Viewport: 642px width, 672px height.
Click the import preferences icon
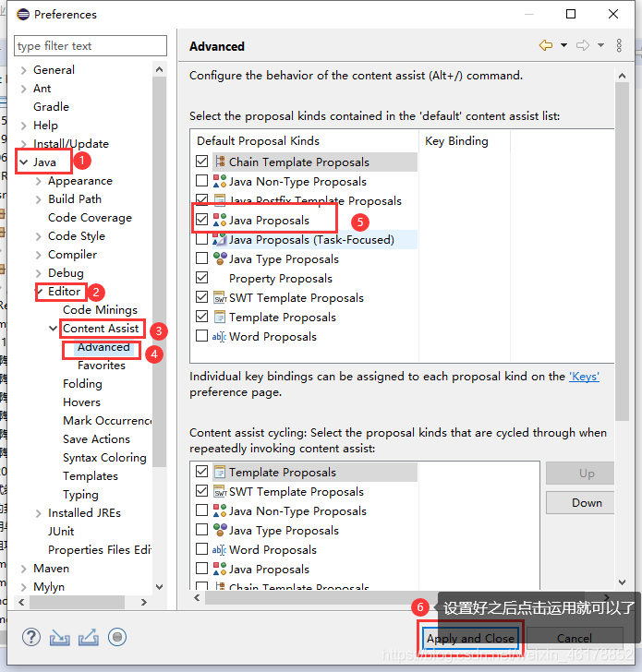[x=60, y=638]
